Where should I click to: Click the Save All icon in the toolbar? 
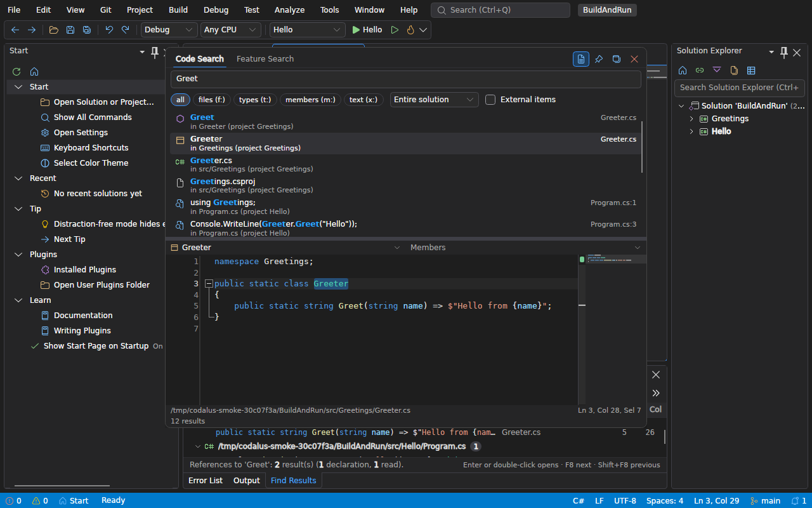tap(87, 30)
